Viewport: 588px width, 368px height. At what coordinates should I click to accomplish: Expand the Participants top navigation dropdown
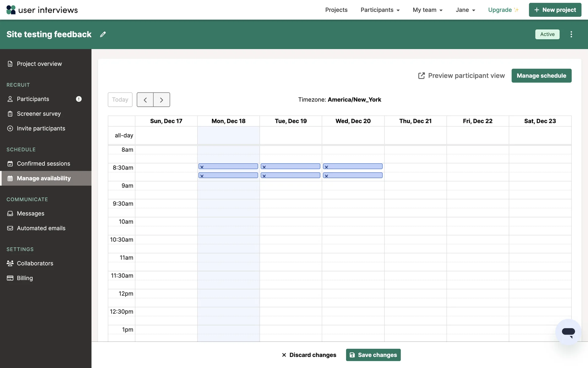[380, 10]
